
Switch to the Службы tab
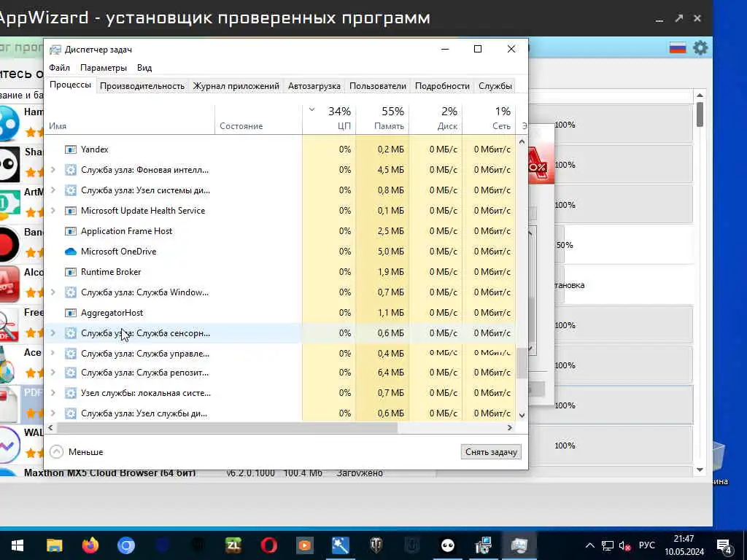tap(495, 86)
